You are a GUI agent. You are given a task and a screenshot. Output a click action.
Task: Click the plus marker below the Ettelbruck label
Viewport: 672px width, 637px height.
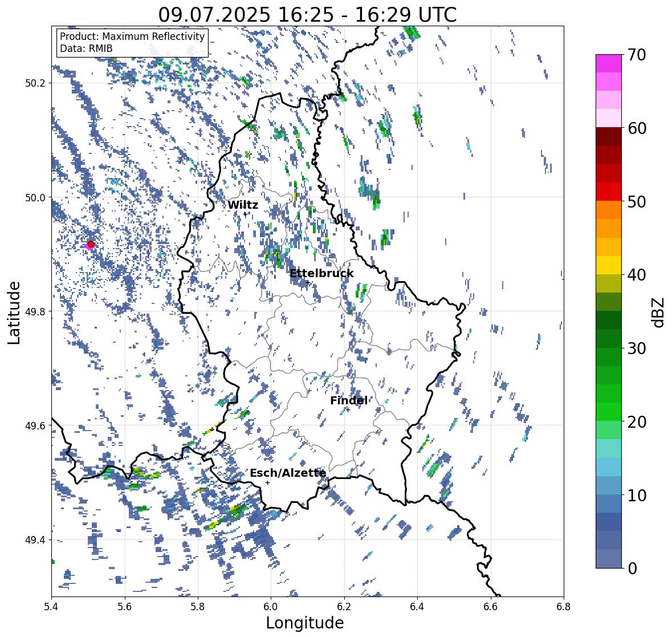pyautogui.click(x=308, y=282)
